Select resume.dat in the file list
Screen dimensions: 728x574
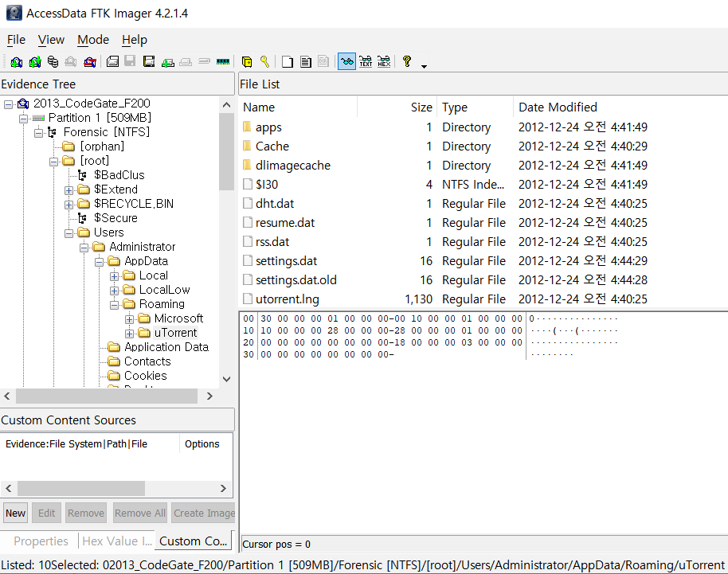pyautogui.click(x=285, y=223)
